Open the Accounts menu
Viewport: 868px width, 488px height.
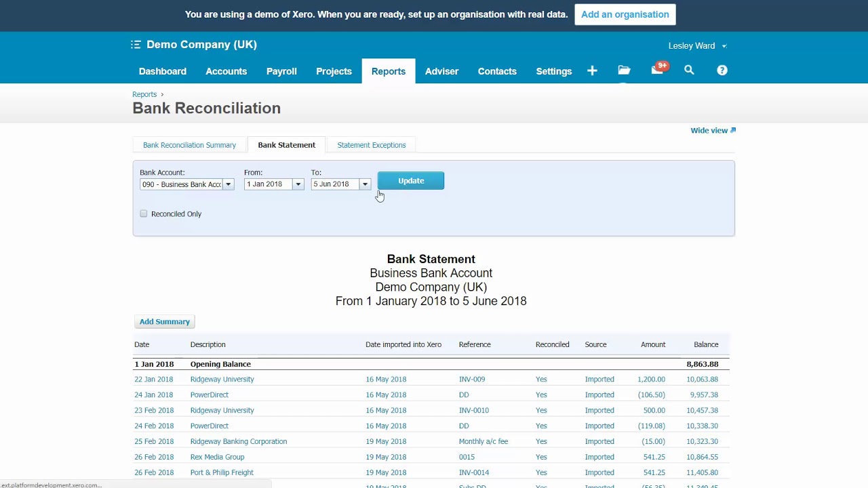coord(226,71)
